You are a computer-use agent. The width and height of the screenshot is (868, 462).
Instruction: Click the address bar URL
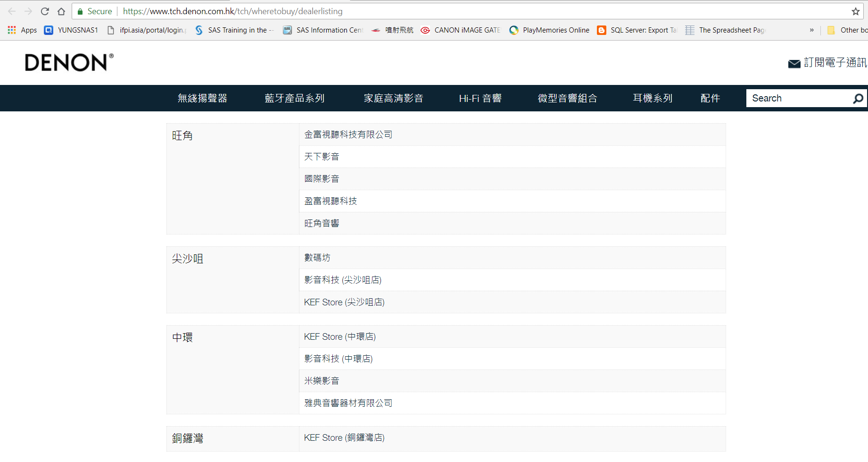pyautogui.click(x=232, y=11)
